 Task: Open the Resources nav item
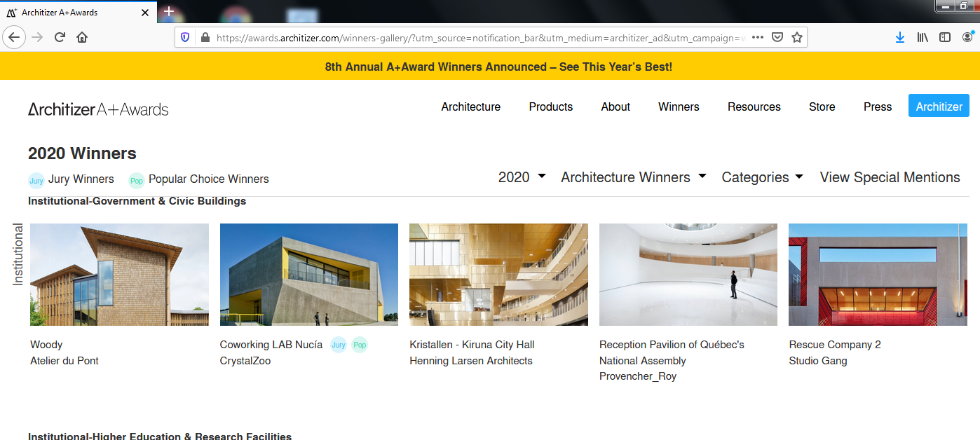754,106
